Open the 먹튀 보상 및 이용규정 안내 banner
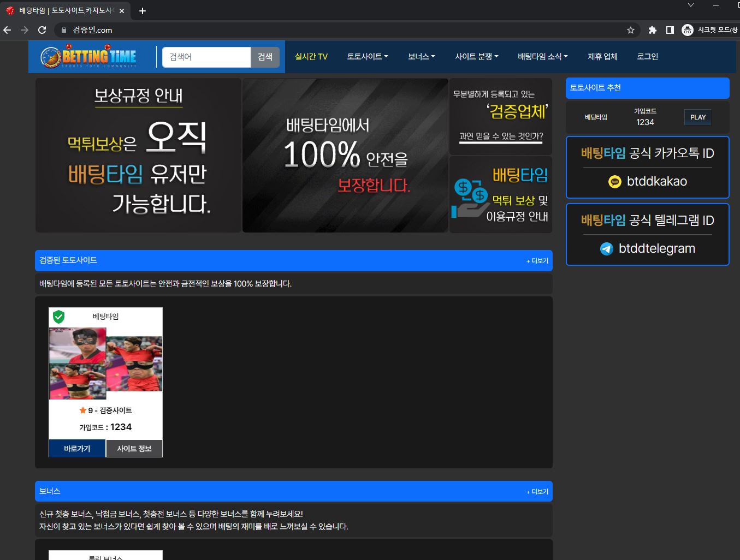 click(x=501, y=195)
